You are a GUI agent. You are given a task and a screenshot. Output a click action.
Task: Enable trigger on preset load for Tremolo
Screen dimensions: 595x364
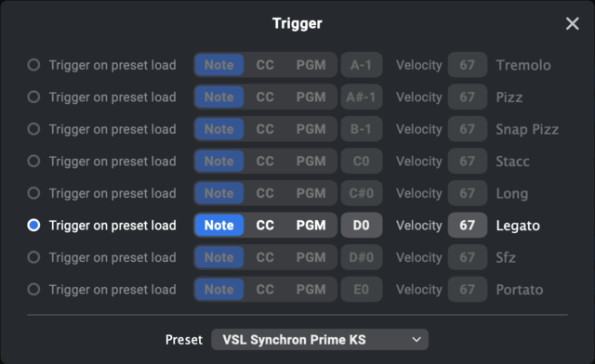point(33,65)
